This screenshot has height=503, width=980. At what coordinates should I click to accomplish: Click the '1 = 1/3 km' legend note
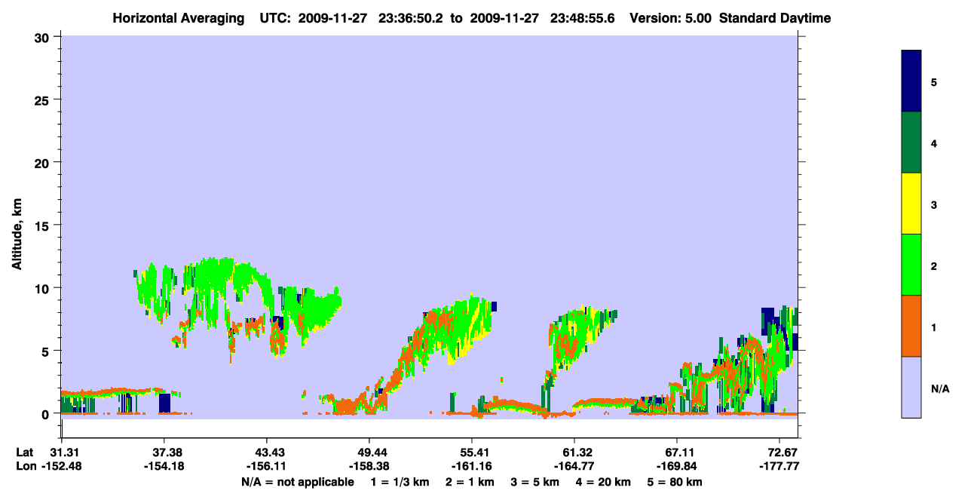pos(401,482)
